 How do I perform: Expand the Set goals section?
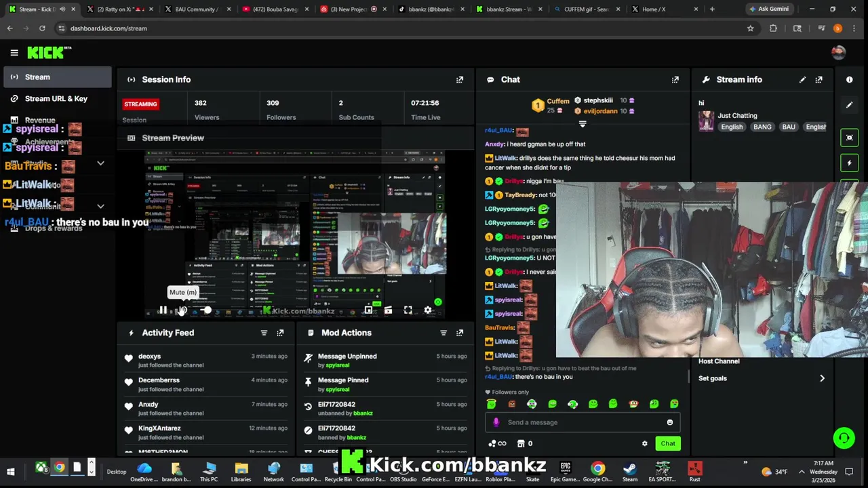(x=762, y=378)
